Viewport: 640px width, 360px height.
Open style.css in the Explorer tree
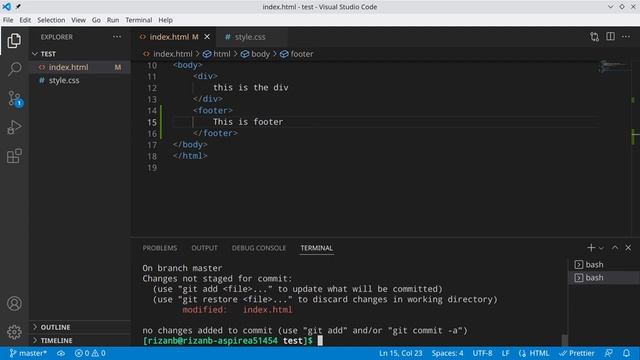80,80
